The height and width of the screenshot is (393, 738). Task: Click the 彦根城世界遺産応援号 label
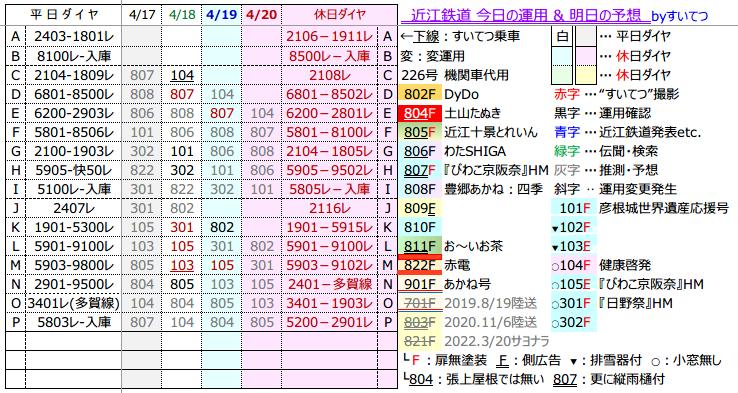(664, 208)
